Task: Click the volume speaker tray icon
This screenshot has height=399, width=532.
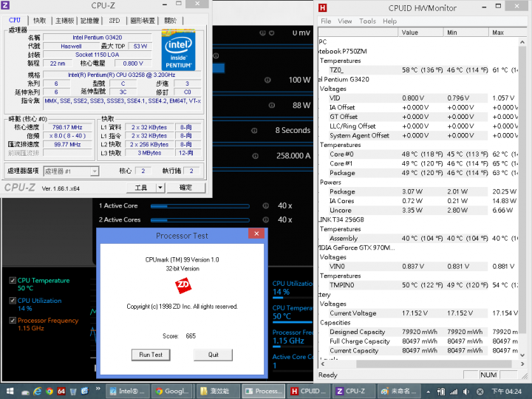Action: tap(466, 392)
